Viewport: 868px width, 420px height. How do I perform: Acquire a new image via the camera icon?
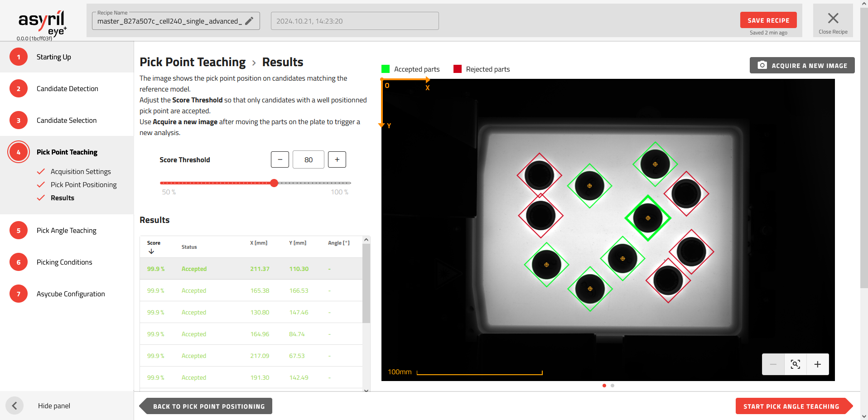pyautogui.click(x=762, y=65)
